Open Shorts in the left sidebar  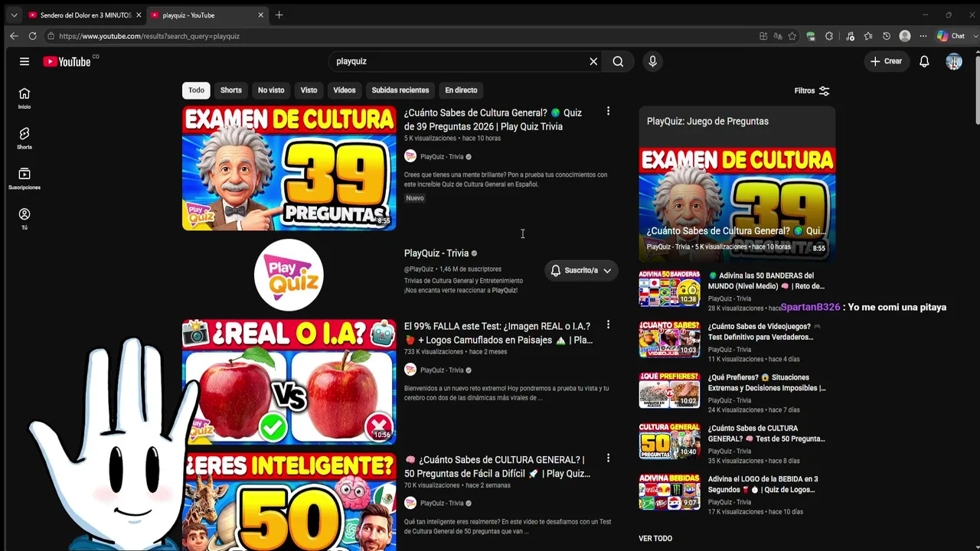24,139
